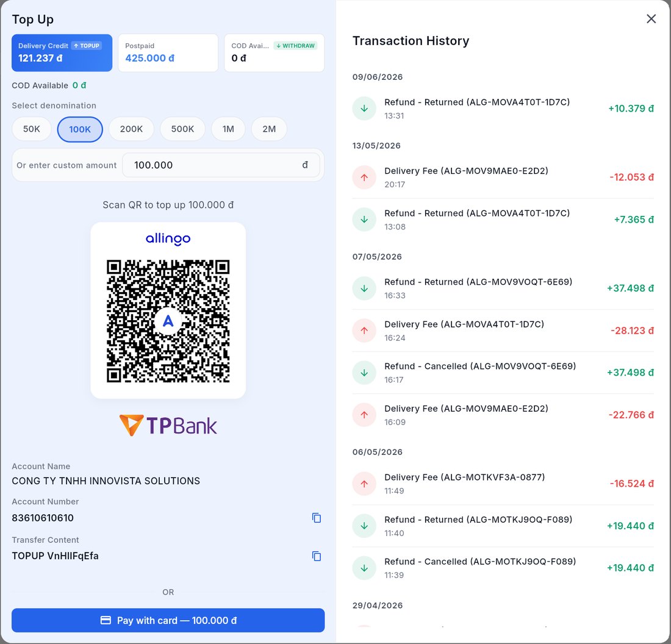The image size is (671, 644).
Task: Select the Postpaid 425.000 đ card
Action: (x=168, y=52)
